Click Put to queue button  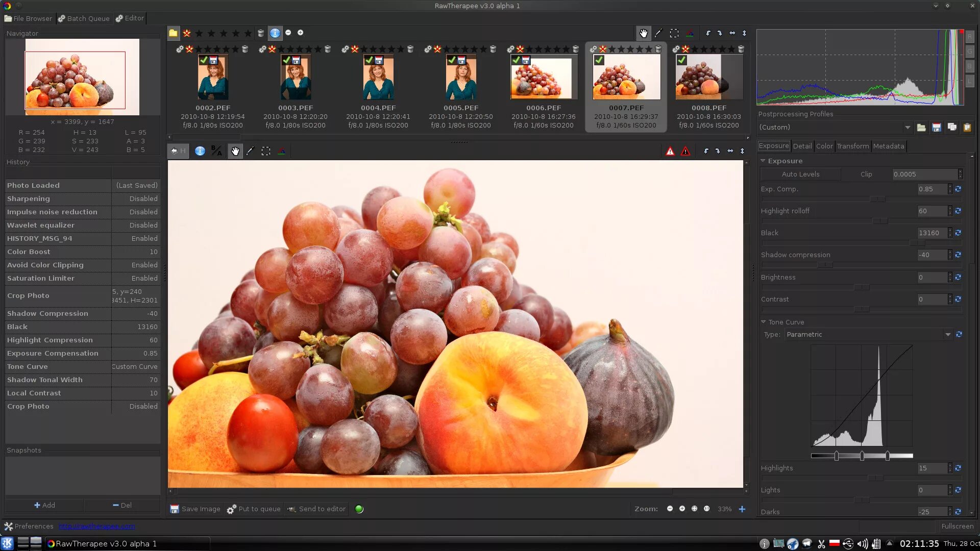[254, 509]
